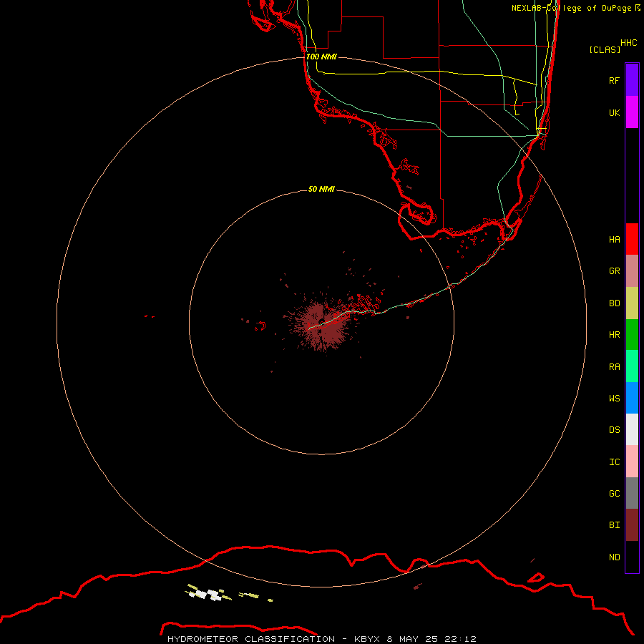Select the BD yellow legend swatch
Screen dimensions: 644x644
pos(632,303)
